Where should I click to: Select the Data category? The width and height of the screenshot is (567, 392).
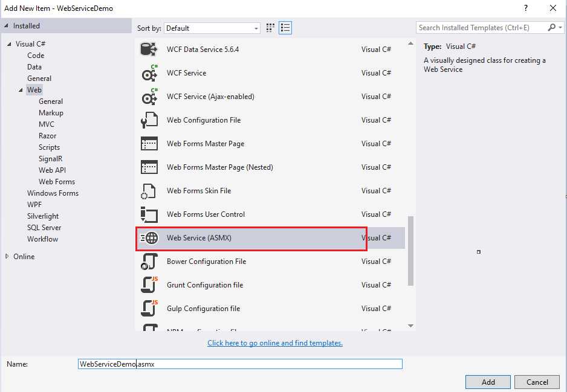click(x=34, y=67)
